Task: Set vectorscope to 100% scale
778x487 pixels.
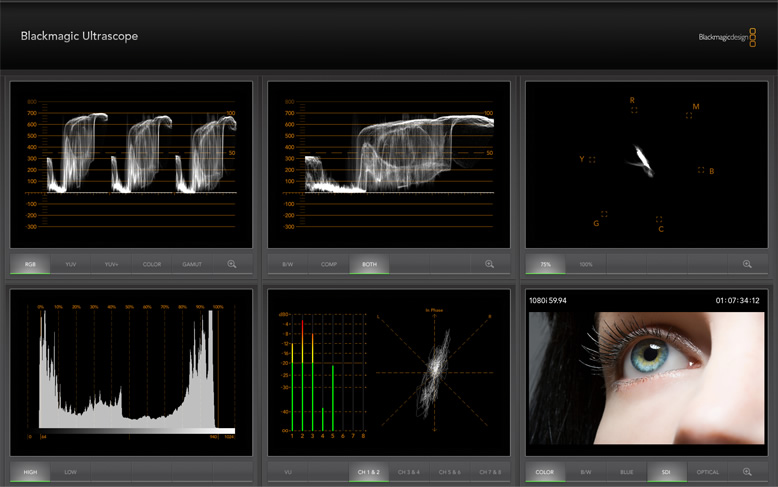Action: 586,264
